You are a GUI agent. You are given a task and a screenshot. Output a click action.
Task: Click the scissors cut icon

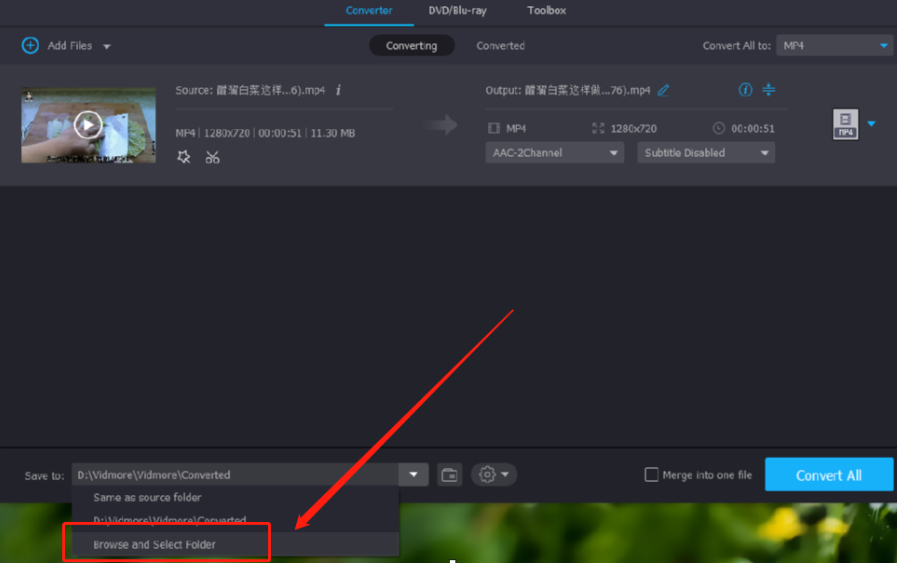[212, 157]
